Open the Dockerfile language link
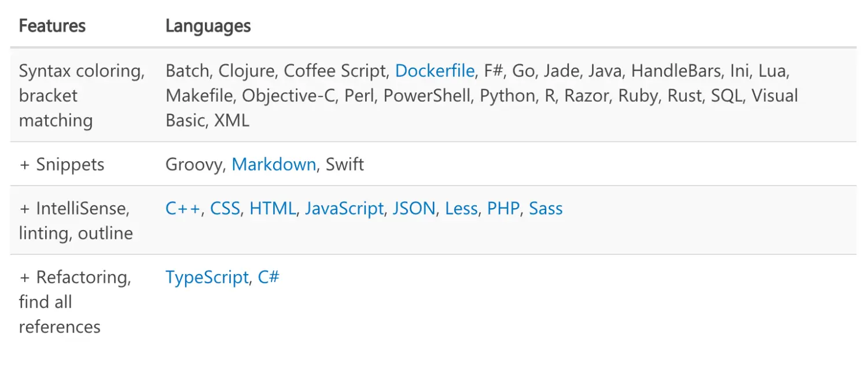The width and height of the screenshot is (868, 370). point(435,71)
